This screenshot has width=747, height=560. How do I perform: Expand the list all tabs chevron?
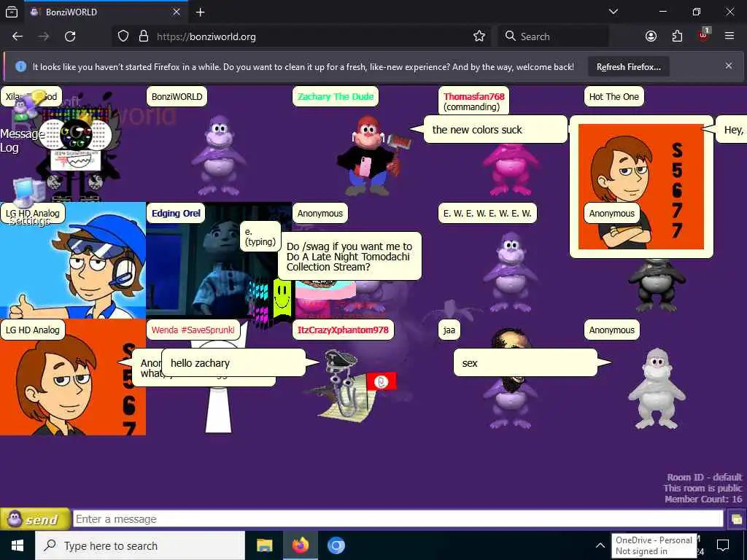614,12
